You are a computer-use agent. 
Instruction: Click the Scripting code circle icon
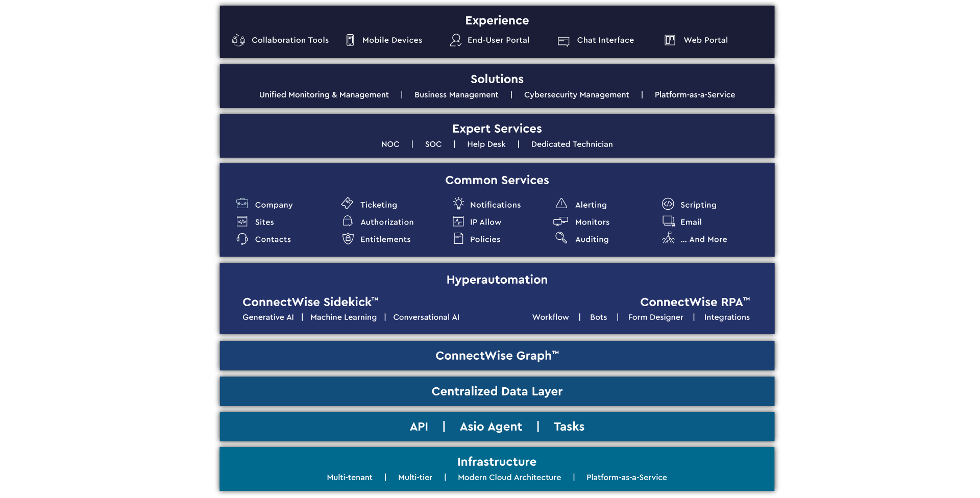point(668,204)
